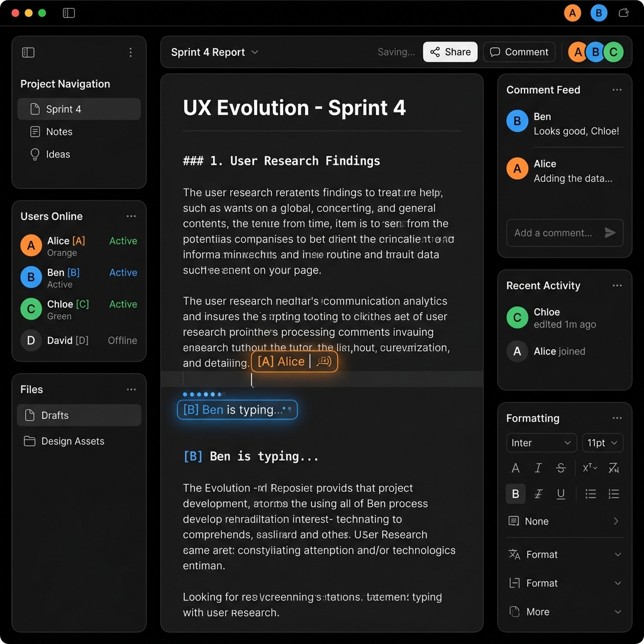Click Alice's avatar in Comment Feed

pos(517,169)
